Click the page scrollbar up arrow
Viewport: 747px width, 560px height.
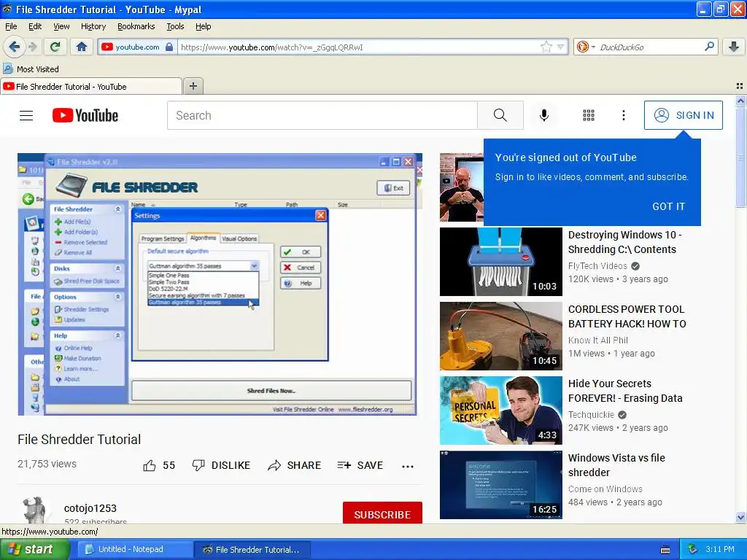coord(740,101)
